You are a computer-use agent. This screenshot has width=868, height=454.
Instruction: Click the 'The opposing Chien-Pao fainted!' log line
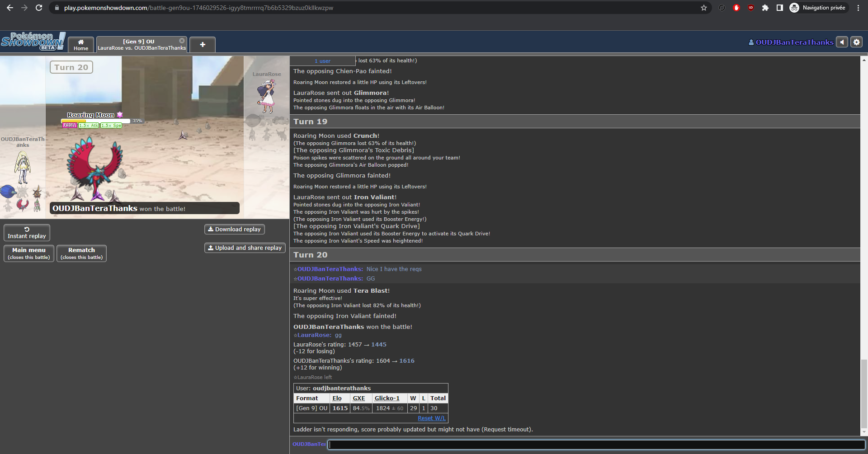click(342, 71)
